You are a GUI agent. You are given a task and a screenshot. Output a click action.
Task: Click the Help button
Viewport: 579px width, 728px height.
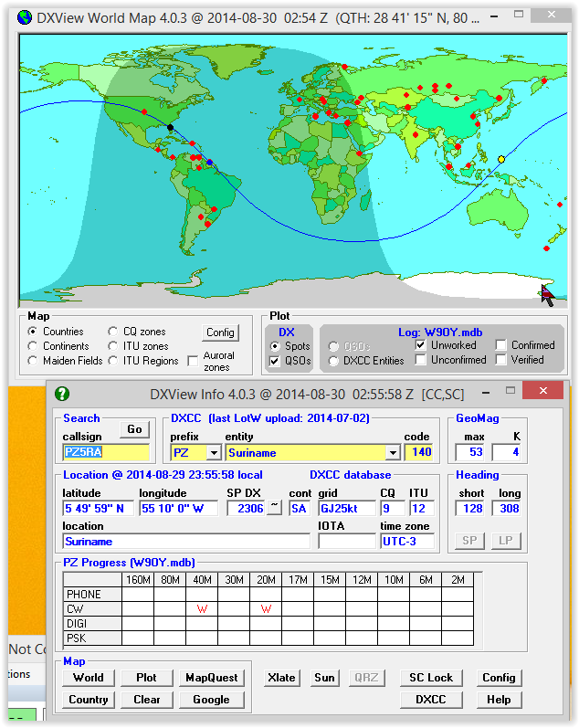coord(500,699)
